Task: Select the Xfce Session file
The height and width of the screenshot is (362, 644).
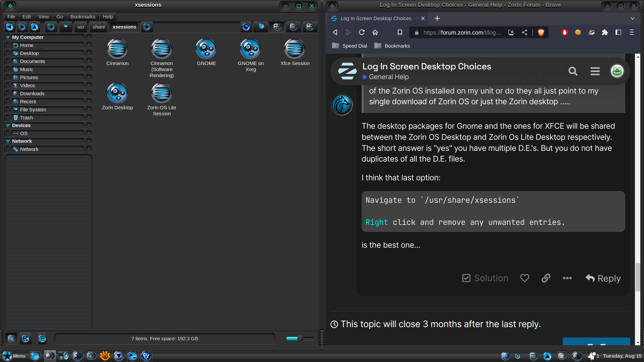Action: pos(295,52)
